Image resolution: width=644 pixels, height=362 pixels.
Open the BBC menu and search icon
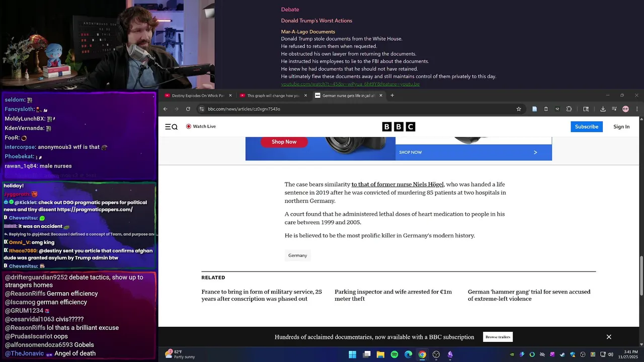coord(171,127)
